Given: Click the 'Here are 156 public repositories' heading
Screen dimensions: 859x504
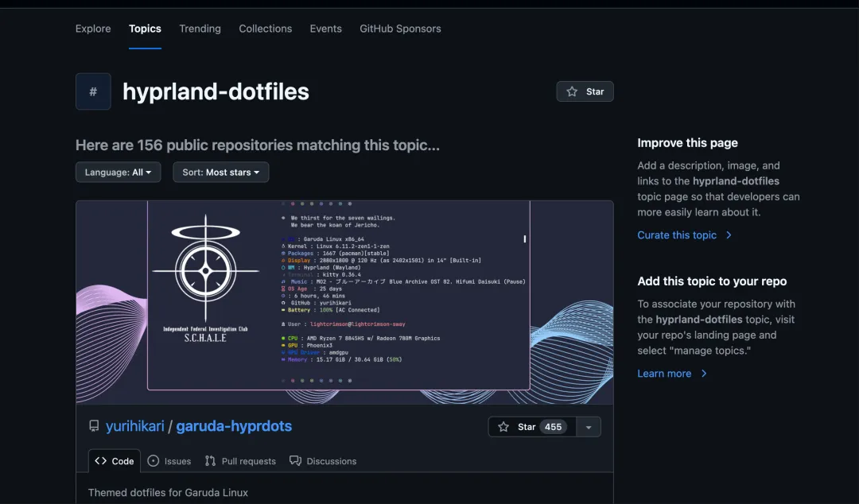Looking at the screenshot, I should click(x=258, y=145).
